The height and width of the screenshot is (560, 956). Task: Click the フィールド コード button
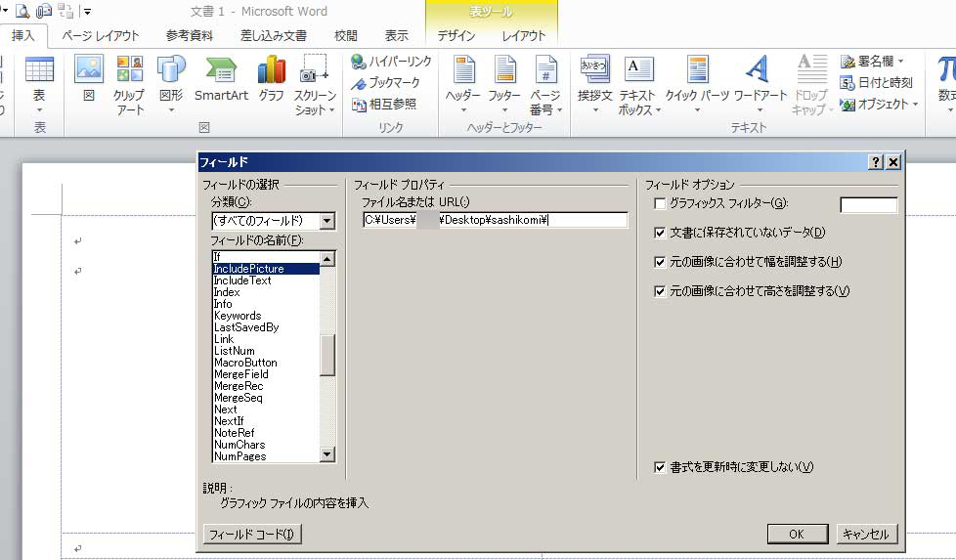(252, 534)
